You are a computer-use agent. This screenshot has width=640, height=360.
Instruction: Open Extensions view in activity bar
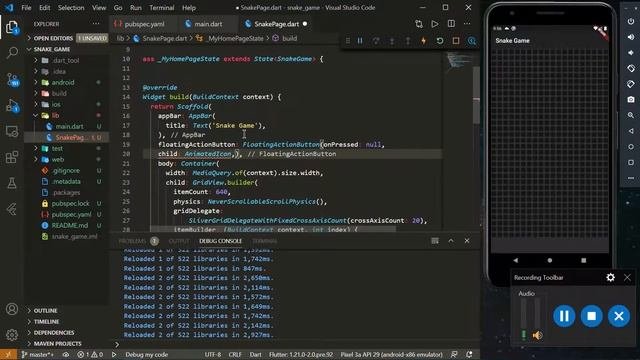tap(12, 157)
